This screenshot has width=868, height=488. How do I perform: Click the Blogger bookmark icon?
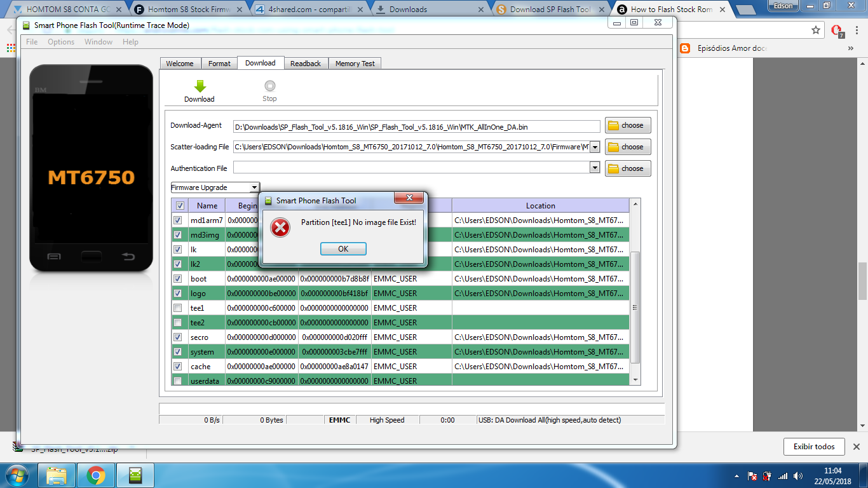click(684, 48)
